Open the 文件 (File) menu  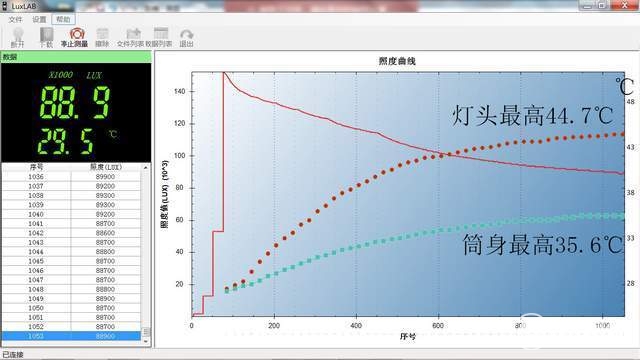click(x=15, y=19)
